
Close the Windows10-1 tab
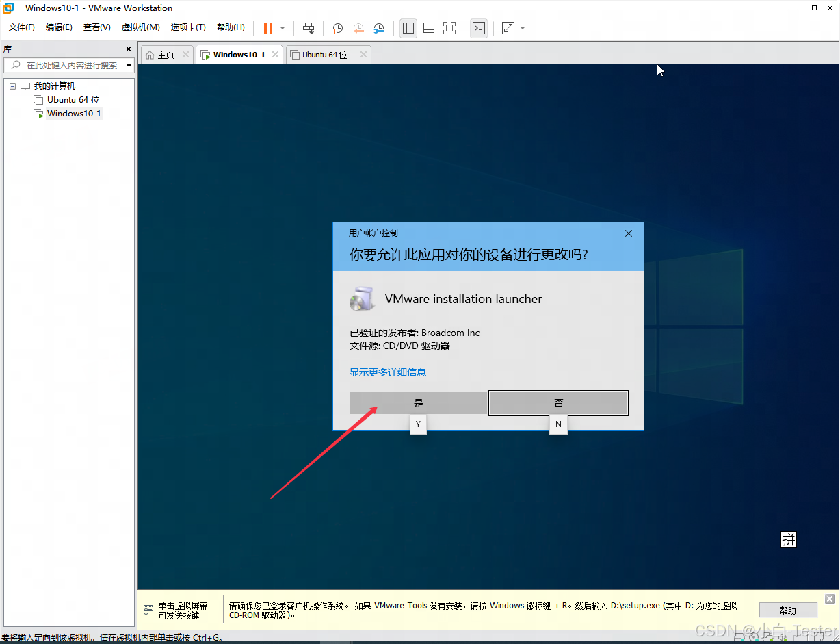click(275, 55)
